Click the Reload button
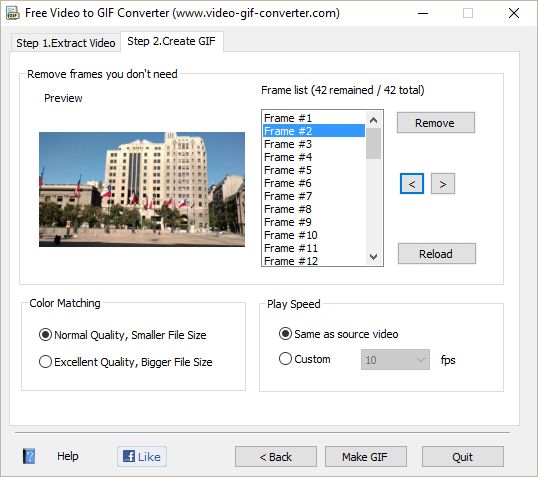Viewport: 538px width, 477px height. 437,254
